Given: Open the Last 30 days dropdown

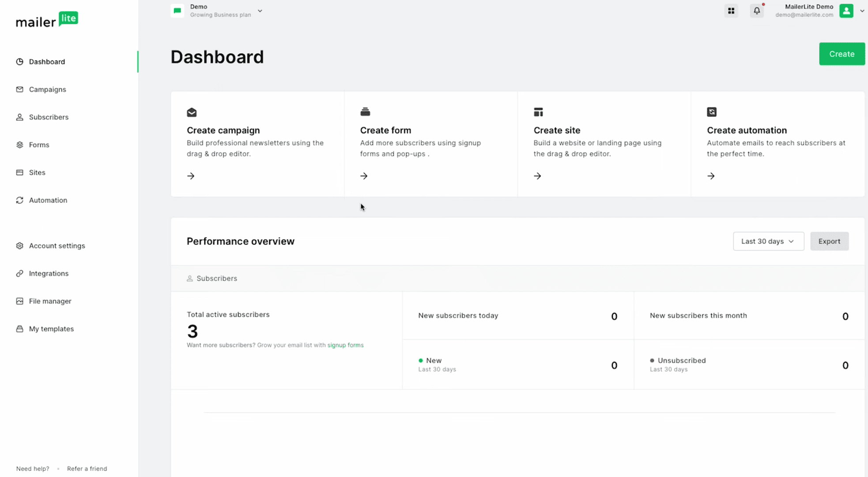Looking at the screenshot, I should pos(768,241).
